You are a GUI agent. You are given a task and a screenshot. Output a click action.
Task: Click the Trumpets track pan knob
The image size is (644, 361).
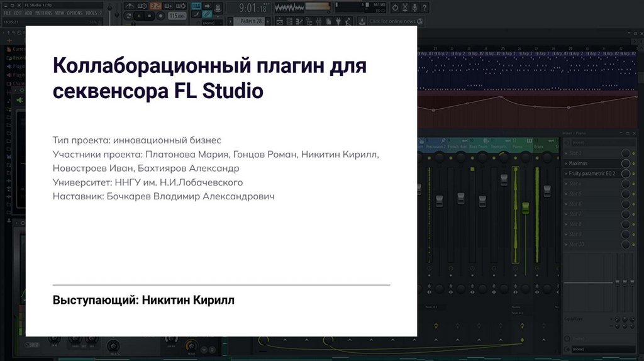point(504,158)
